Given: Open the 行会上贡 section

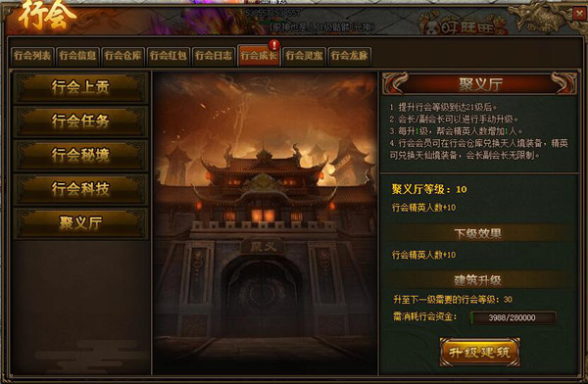Looking at the screenshot, I should point(80,88).
